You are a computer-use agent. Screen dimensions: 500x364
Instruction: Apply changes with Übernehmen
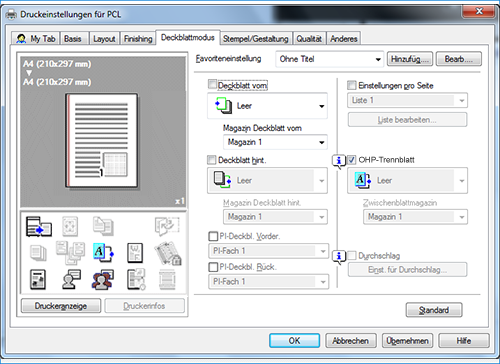click(x=407, y=341)
